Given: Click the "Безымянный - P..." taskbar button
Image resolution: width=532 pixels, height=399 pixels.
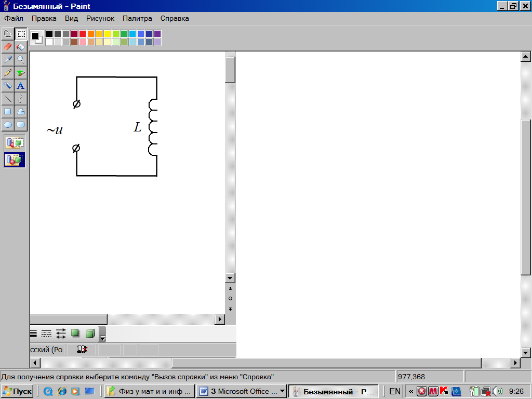Looking at the screenshot, I should 334,392.
